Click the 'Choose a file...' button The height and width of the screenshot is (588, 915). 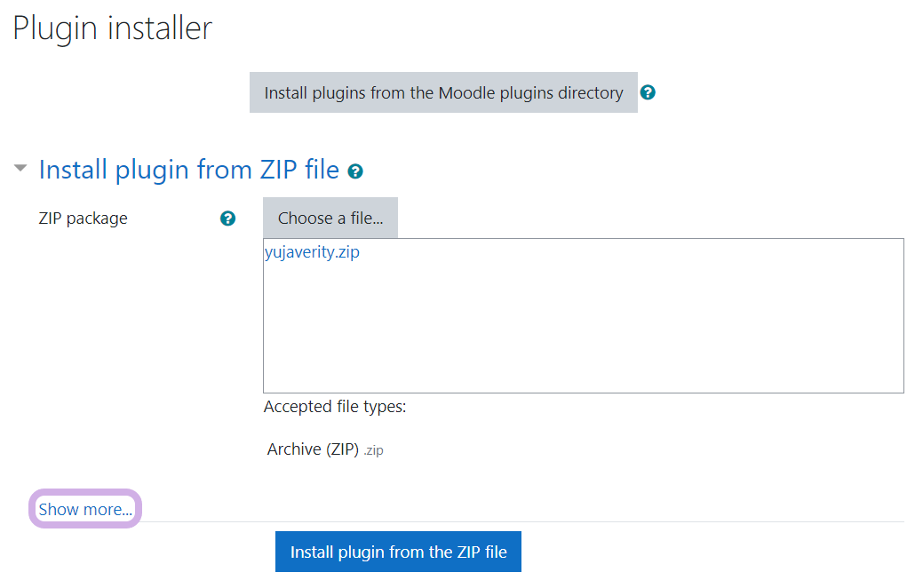(330, 219)
